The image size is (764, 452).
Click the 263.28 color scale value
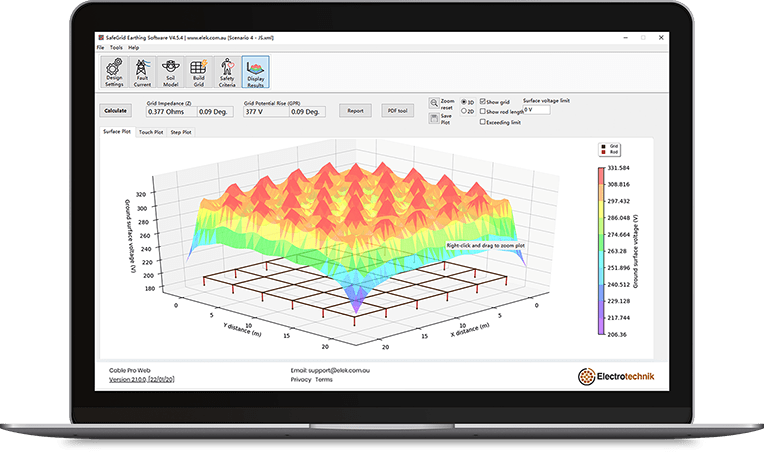click(617, 251)
